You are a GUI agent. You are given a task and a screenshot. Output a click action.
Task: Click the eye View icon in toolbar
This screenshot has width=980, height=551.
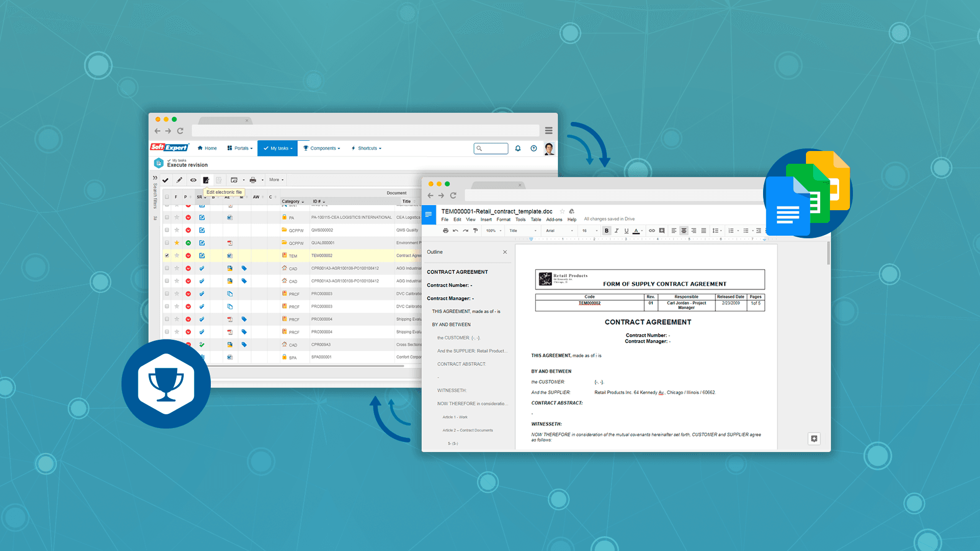tap(193, 180)
